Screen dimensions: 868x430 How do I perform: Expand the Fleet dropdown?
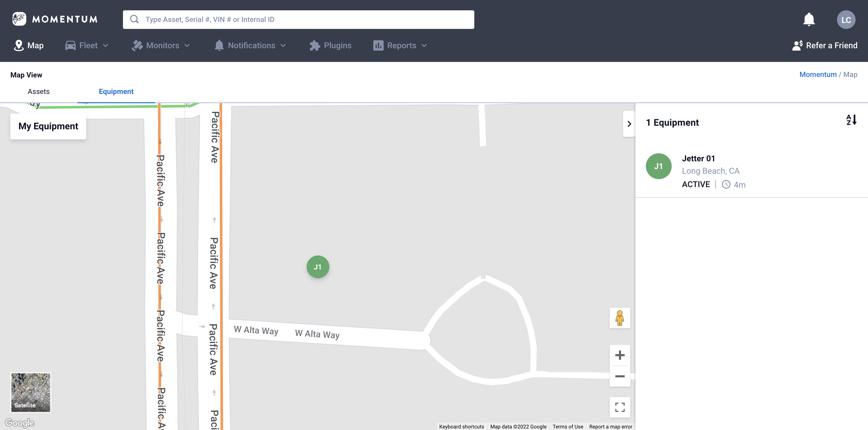pyautogui.click(x=87, y=45)
